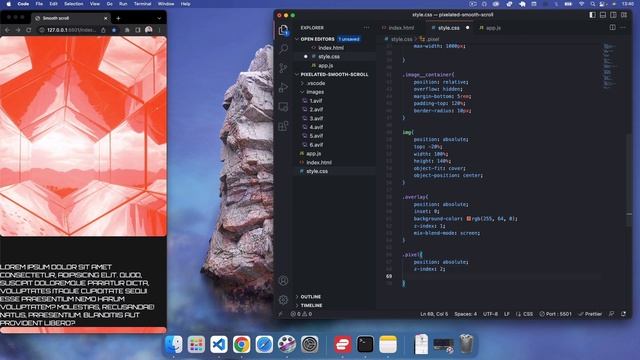Open app.js in the project file tree

pyautogui.click(x=313, y=154)
